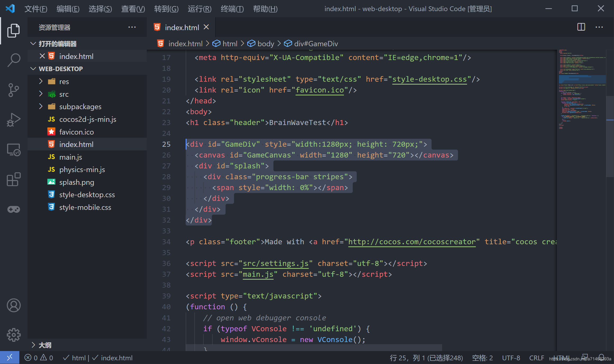
Task: Open main.js in the explorer
Action: 71,157
